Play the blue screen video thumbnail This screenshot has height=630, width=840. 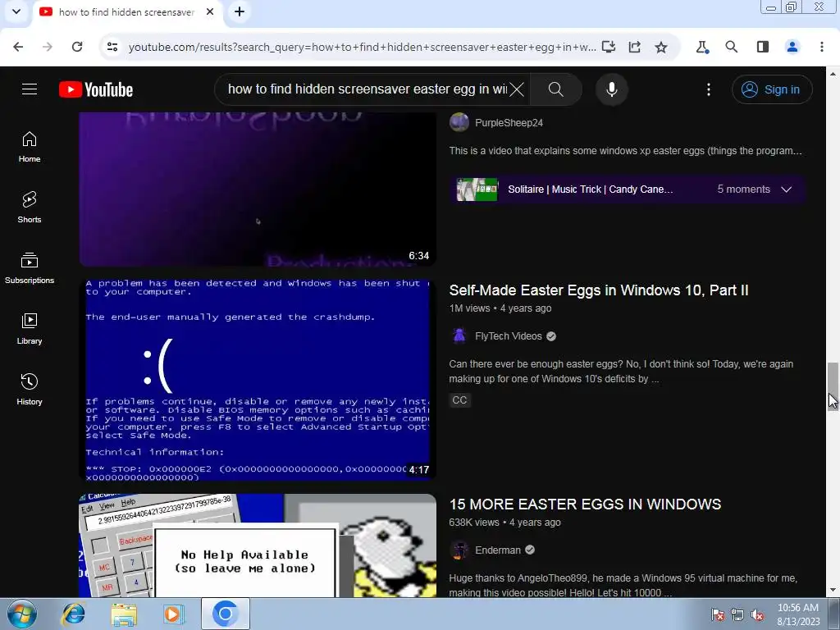click(x=258, y=380)
